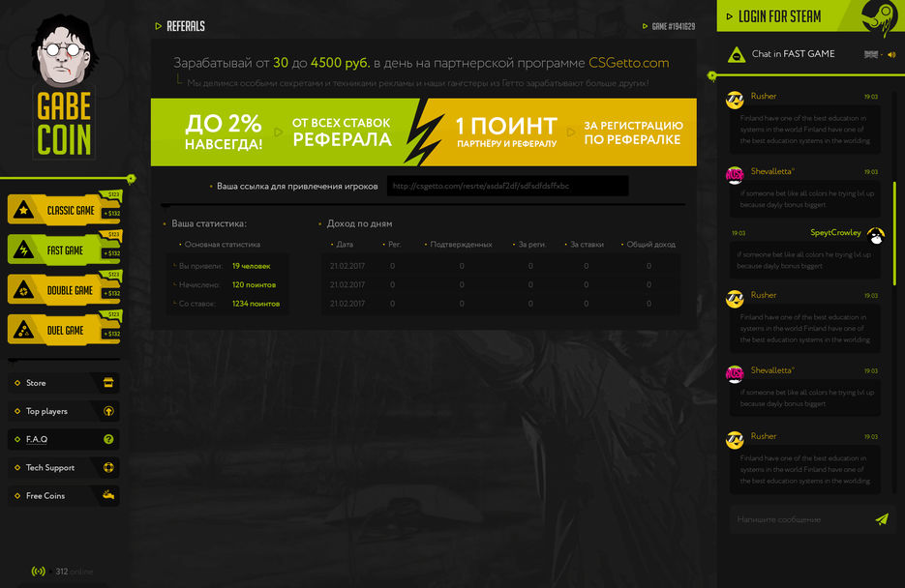The width and height of the screenshot is (905, 588).
Task: Open the first Shevalletta username in chat
Action: [772, 171]
